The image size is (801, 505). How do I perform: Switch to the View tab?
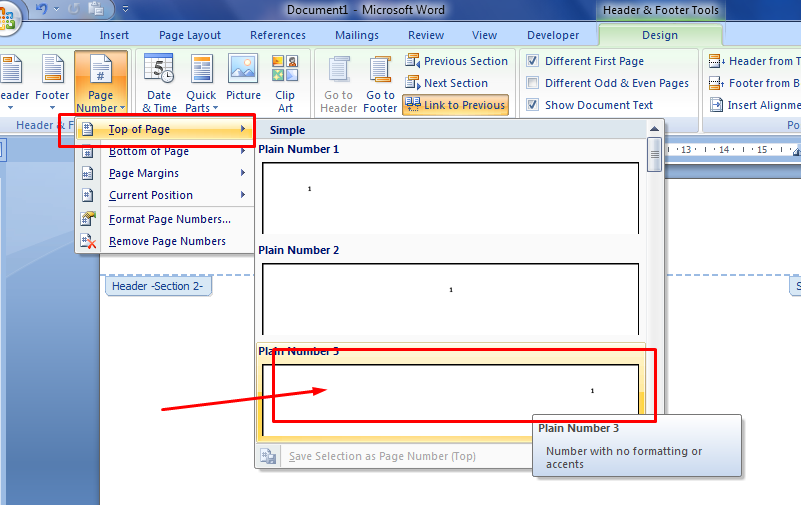coord(484,35)
